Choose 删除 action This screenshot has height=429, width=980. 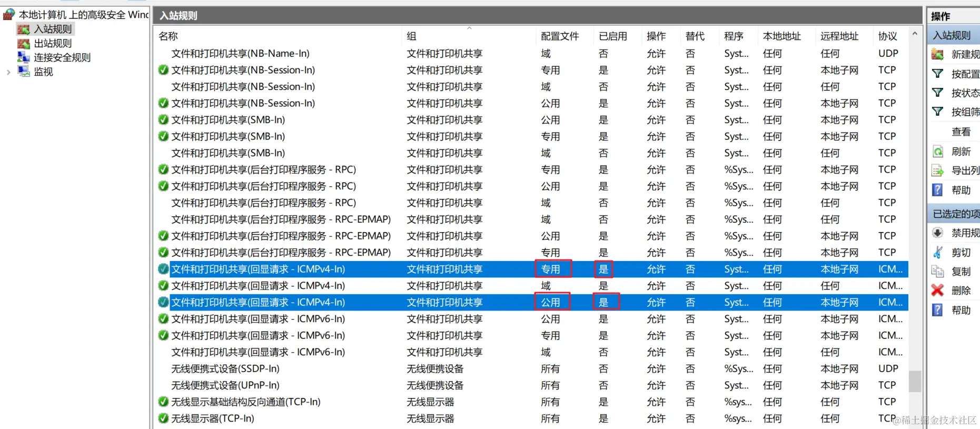(x=961, y=290)
